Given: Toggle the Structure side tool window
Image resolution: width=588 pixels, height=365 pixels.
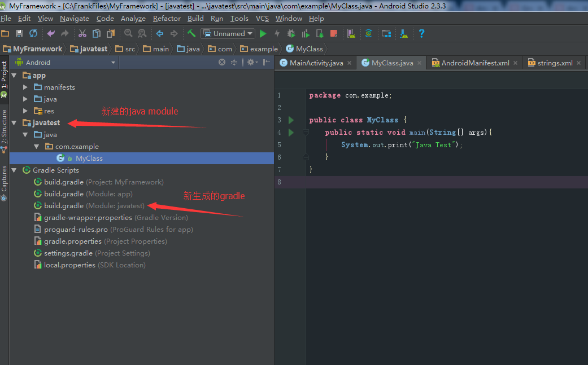Looking at the screenshot, I should (4, 131).
